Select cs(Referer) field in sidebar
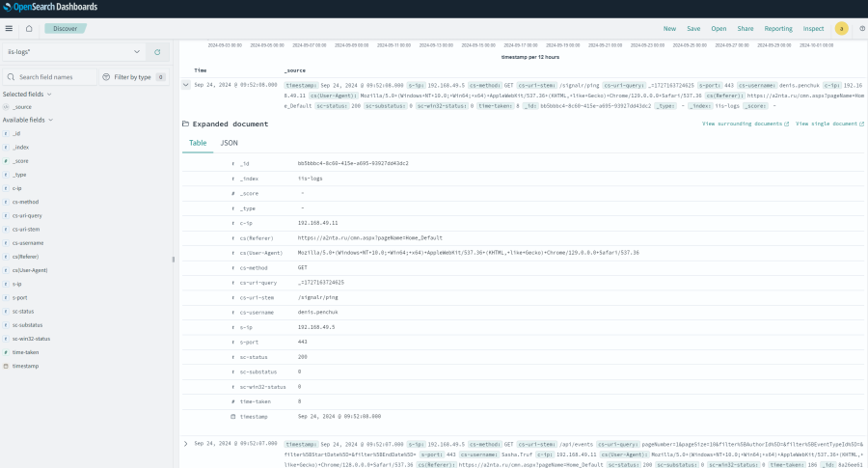Screen dimensions: 868x468 pyautogui.click(x=25, y=257)
